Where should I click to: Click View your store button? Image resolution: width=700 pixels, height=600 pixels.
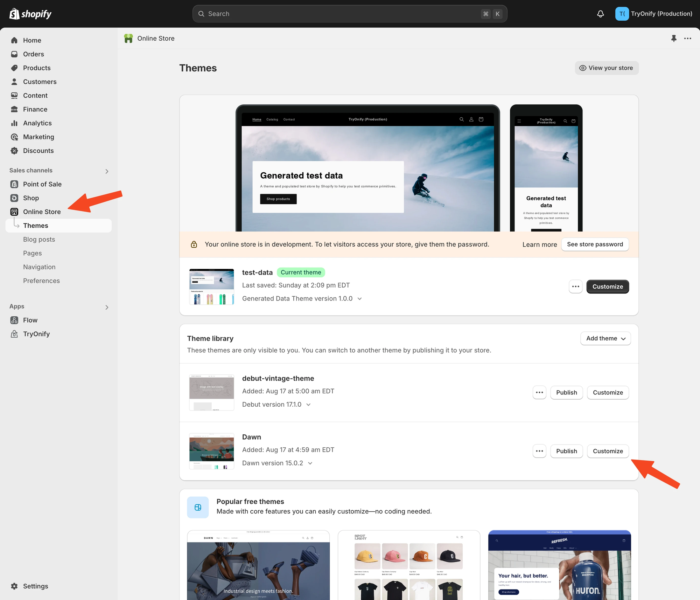(x=607, y=68)
